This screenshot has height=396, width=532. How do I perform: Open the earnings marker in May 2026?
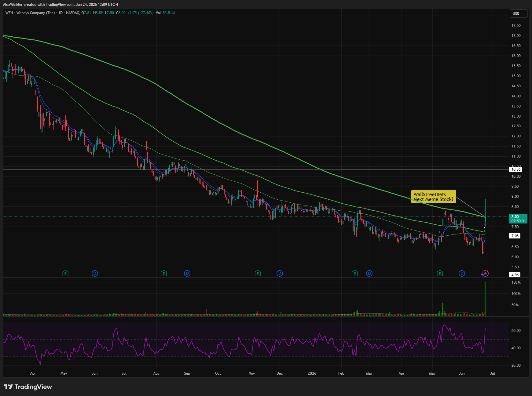pos(440,273)
